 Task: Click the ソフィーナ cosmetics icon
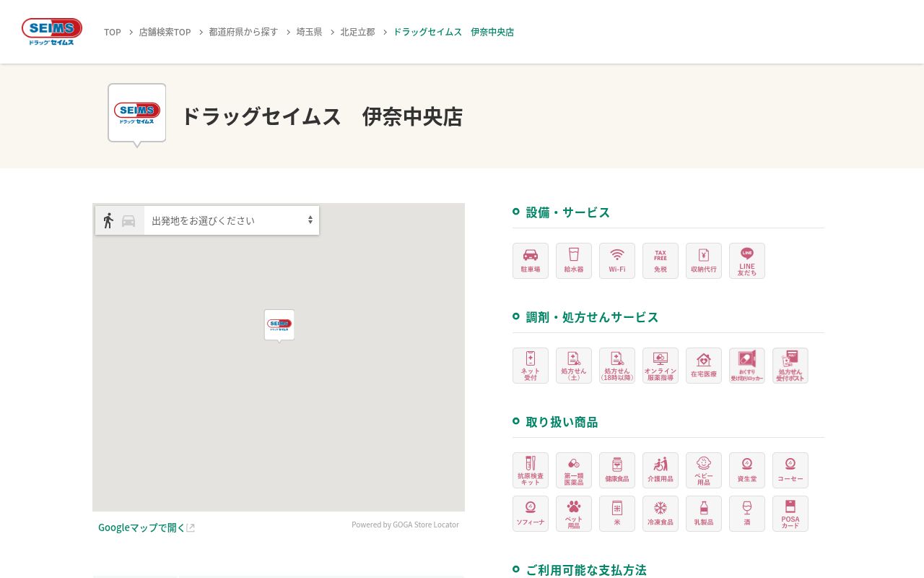click(x=531, y=514)
